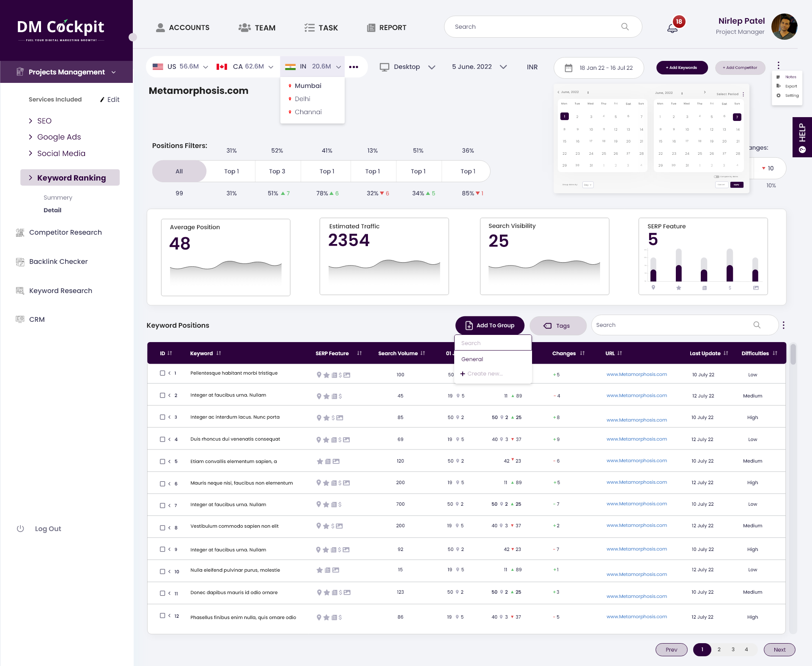Click the Desktop monitor device icon

point(384,67)
